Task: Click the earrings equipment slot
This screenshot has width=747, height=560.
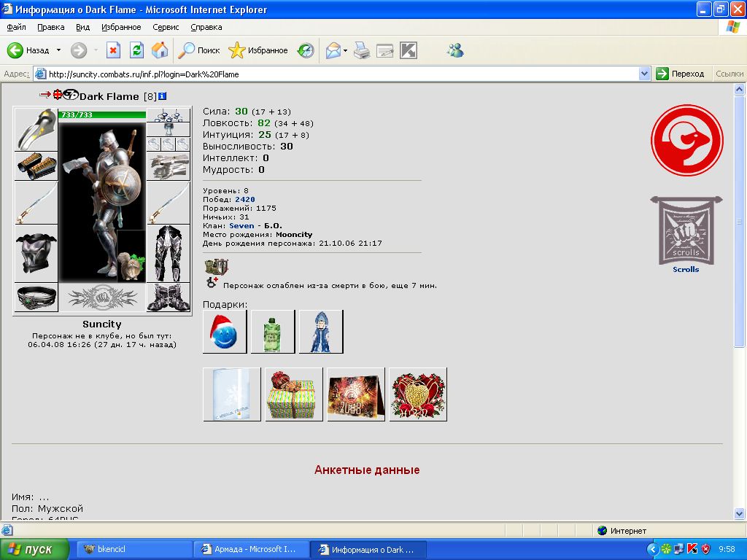Action: [x=169, y=115]
